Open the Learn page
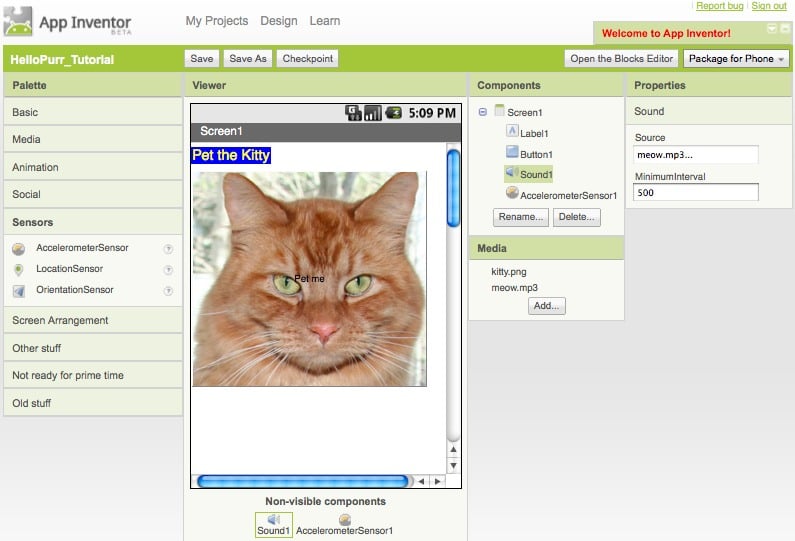Viewport: 795px width, 541px height. click(x=325, y=21)
